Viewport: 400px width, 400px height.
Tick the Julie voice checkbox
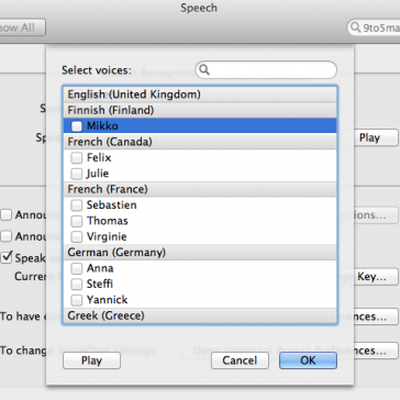tap(76, 173)
